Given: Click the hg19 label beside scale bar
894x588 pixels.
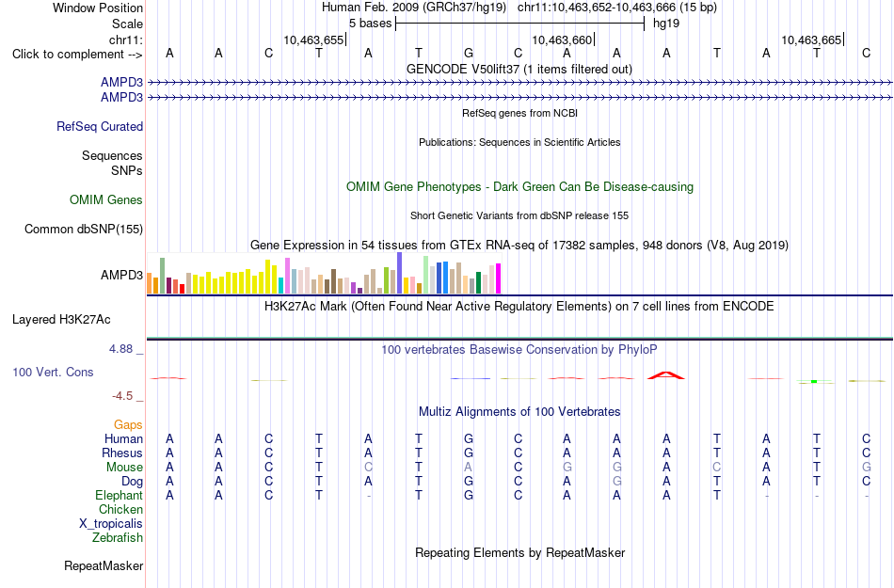Looking at the screenshot, I should [666, 24].
